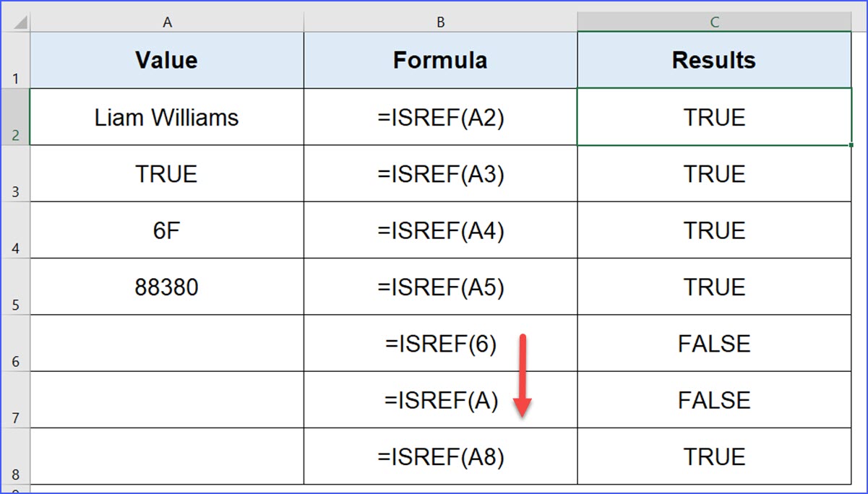Select column header A

167,21
